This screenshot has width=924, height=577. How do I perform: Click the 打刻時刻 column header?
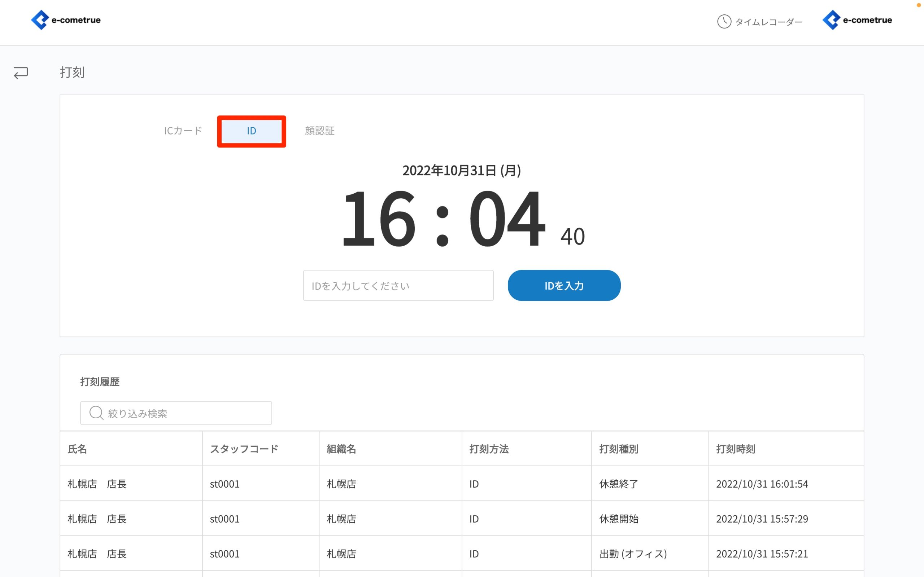pos(735,449)
